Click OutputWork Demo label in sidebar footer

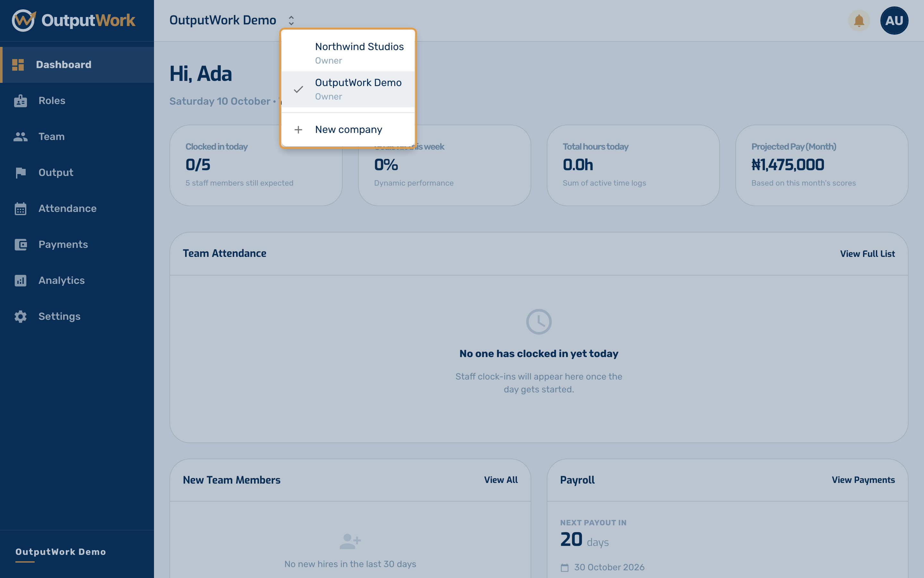point(61,552)
